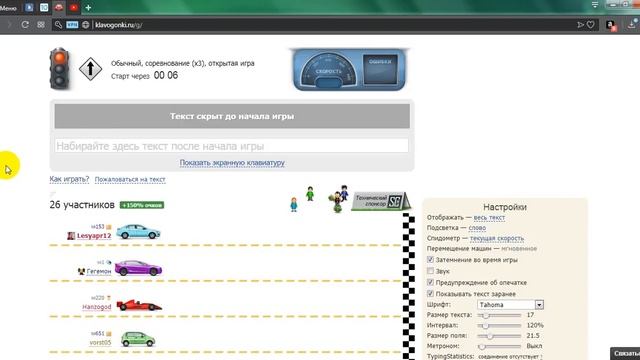Adjust the 'Метроном' slider
The height and width of the screenshot is (360, 640).
[x=499, y=346]
